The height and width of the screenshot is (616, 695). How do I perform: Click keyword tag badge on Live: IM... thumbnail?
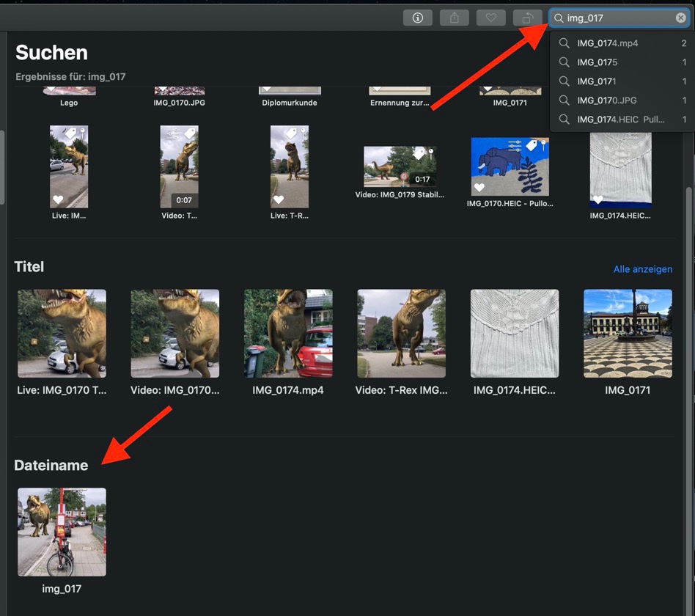[71, 133]
